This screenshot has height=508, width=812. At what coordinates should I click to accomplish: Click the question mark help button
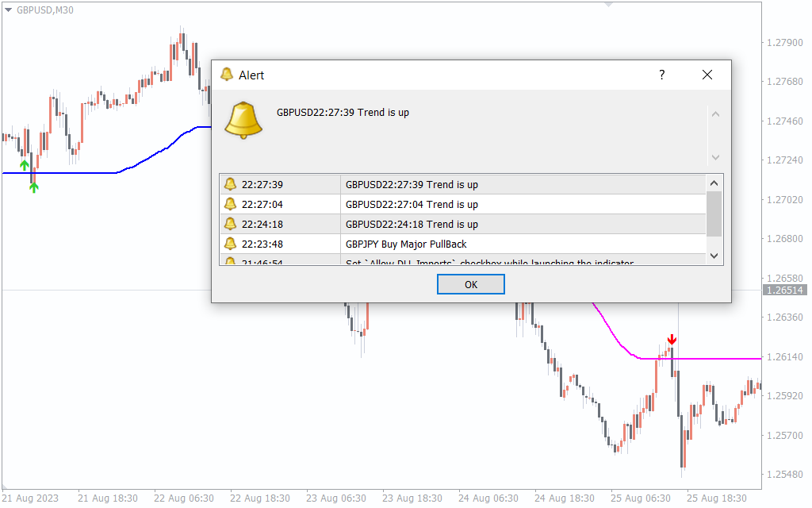tap(662, 75)
